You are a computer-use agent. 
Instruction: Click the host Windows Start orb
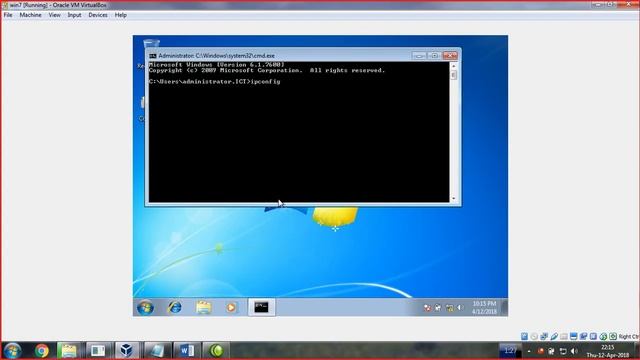coord(12,351)
